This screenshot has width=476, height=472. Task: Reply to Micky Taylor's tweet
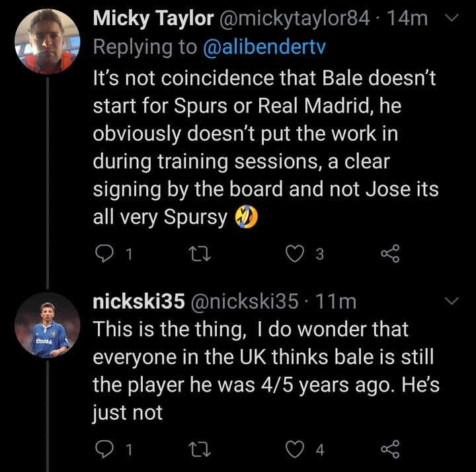click(104, 253)
